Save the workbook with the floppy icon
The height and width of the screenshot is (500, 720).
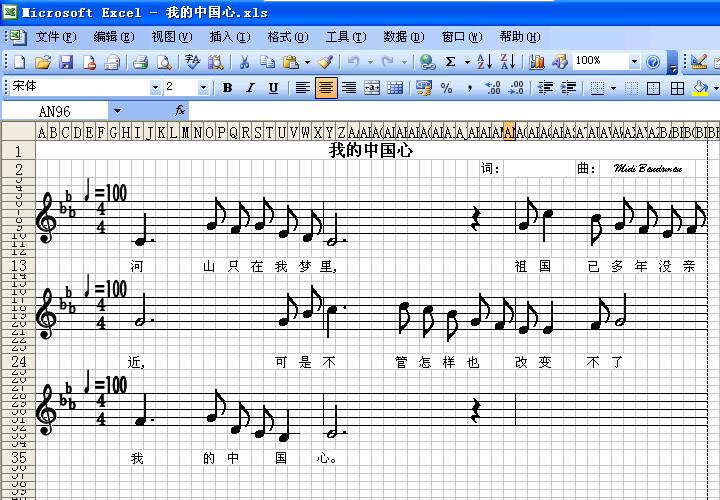(66, 62)
